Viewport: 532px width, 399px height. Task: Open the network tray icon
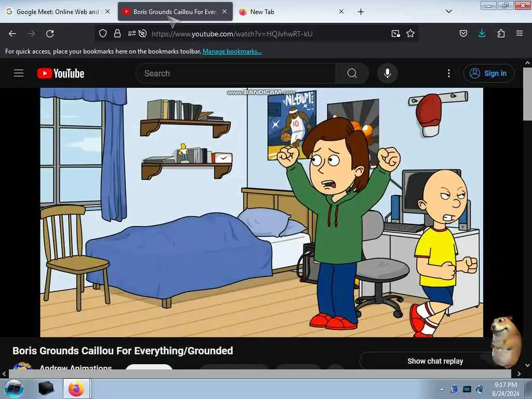coord(467,389)
